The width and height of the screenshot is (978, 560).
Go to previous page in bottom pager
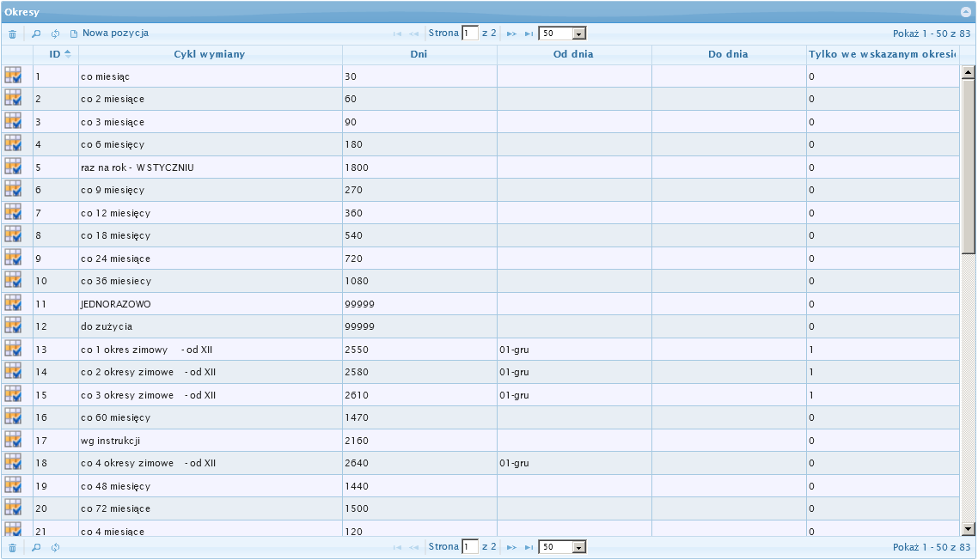pos(414,547)
